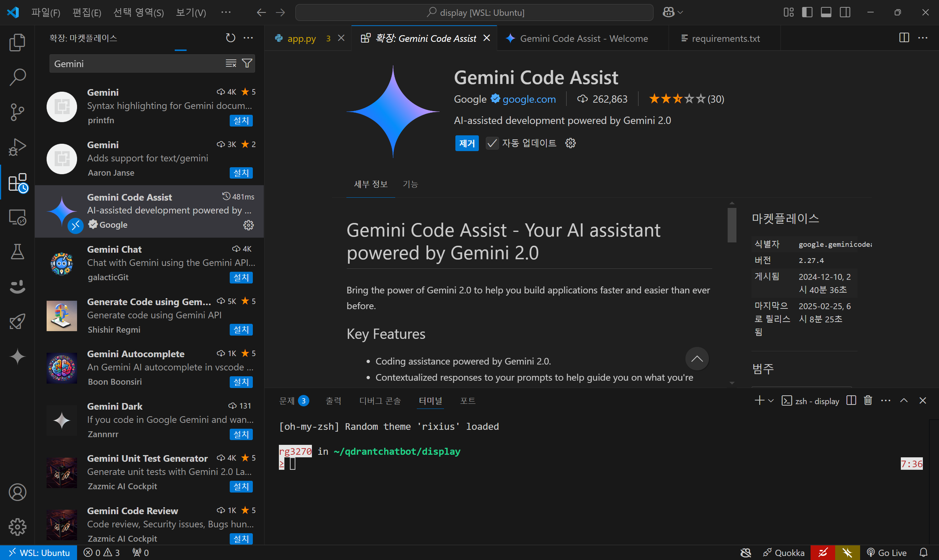Open Copilot icon in title bar
Image resolution: width=939 pixels, height=560 pixels.
tap(669, 12)
